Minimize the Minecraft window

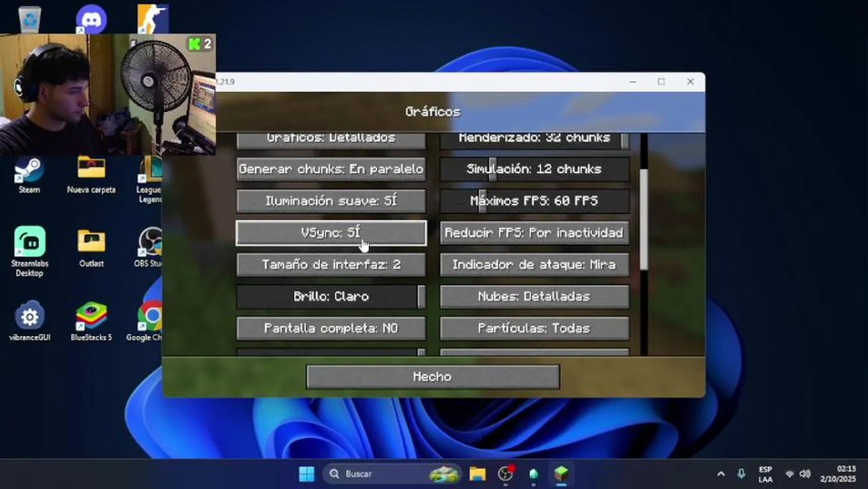coord(632,81)
